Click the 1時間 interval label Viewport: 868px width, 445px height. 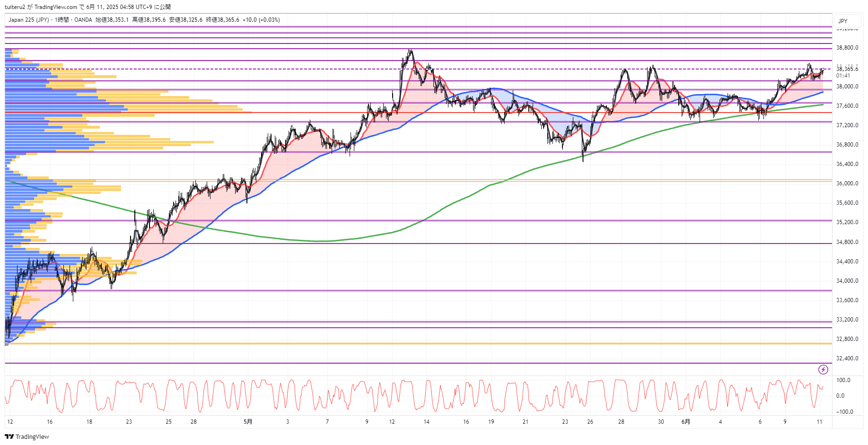pyautogui.click(x=61, y=20)
